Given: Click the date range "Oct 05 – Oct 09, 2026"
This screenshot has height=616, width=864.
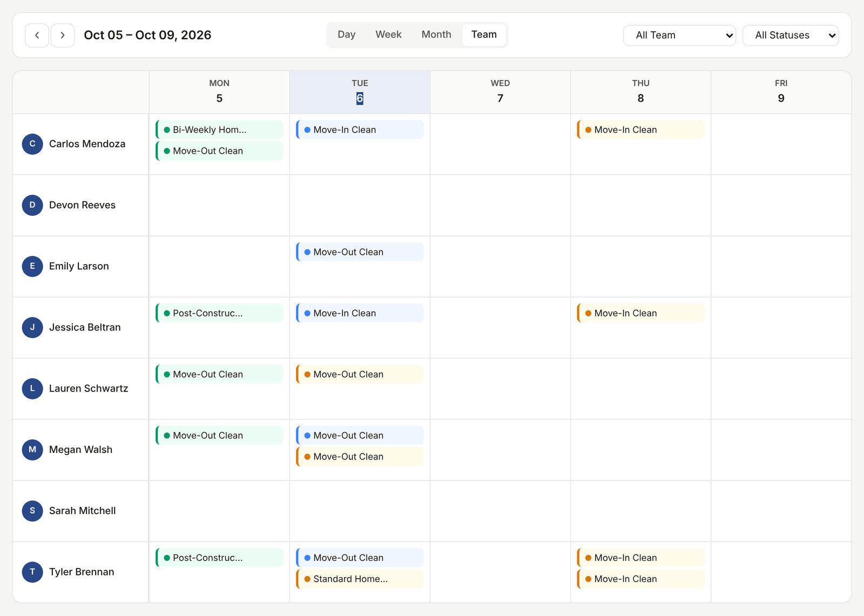Looking at the screenshot, I should (x=147, y=35).
